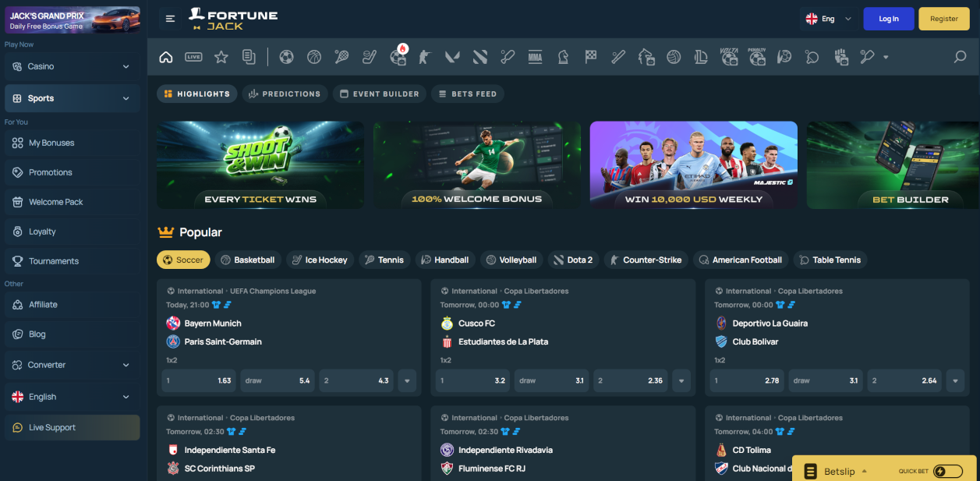Select the Ice Hockey icon in sports bar

(370, 57)
